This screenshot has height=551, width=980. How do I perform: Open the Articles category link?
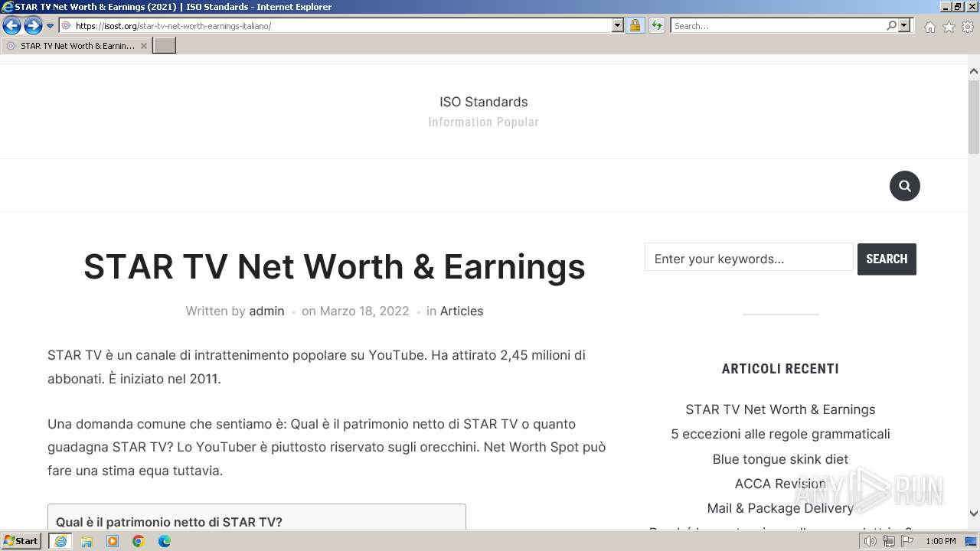tap(462, 311)
